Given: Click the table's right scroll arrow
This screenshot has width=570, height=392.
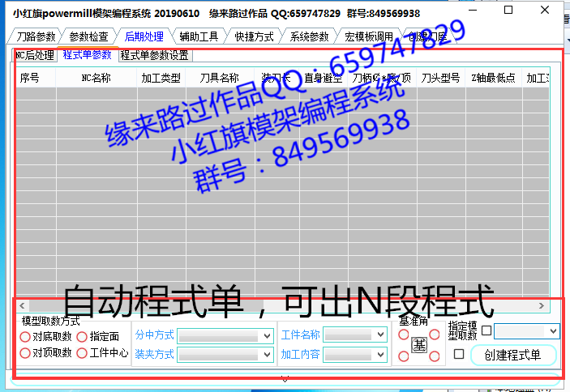Looking at the screenshot, I should [x=542, y=305].
